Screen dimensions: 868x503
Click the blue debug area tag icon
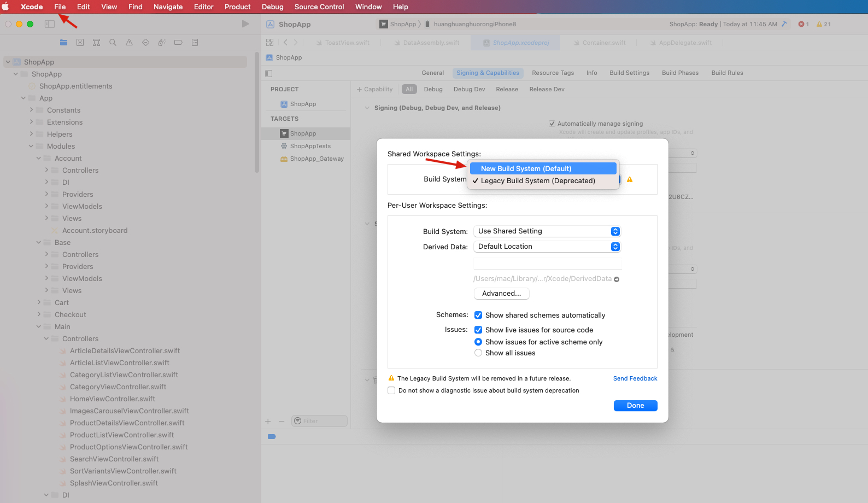(x=272, y=436)
